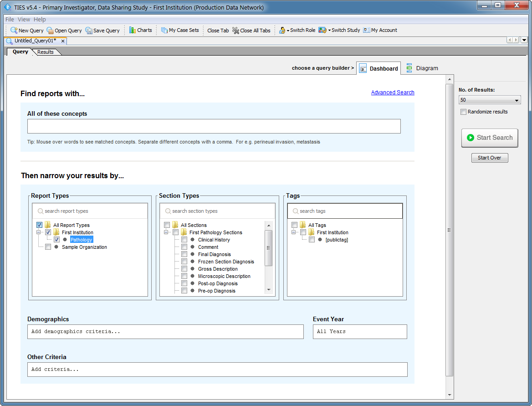532x406 pixels.
Task: Open the Charts view
Action: point(140,30)
